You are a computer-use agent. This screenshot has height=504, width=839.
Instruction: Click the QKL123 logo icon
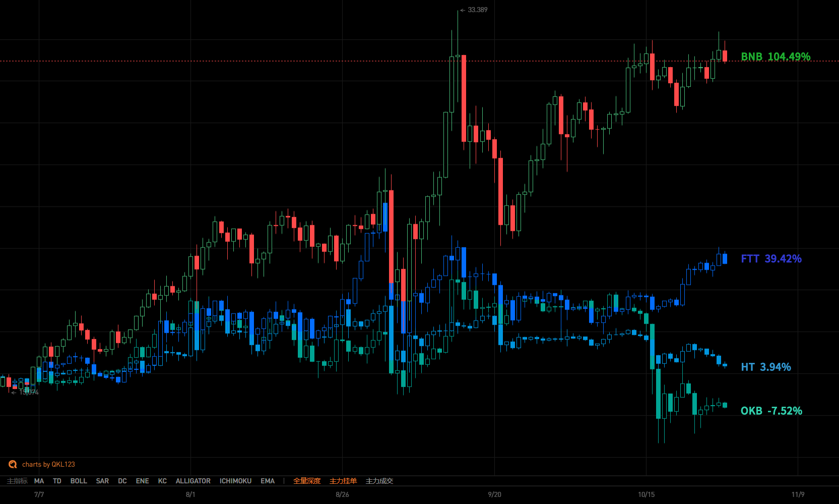[13, 464]
